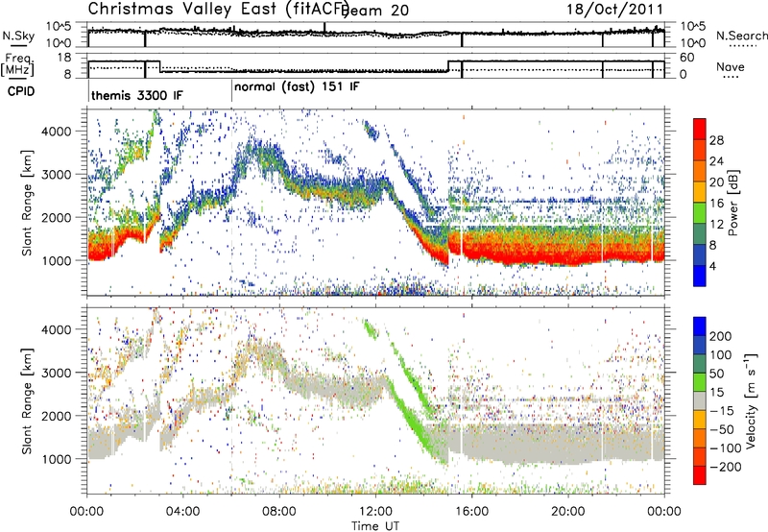
Task: Click the '12:00' time axis tick label
Action: point(375,512)
